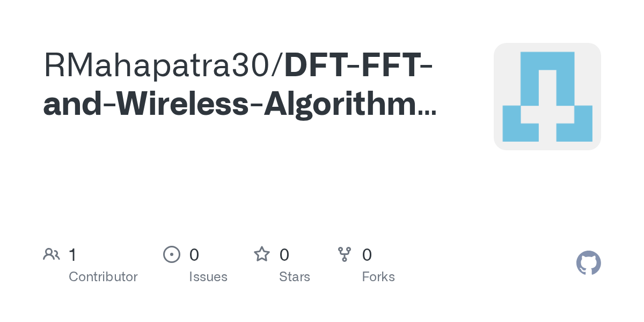Click the contributor count number 1
The image size is (644, 322).
pyautogui.click(x=72, y=255)
